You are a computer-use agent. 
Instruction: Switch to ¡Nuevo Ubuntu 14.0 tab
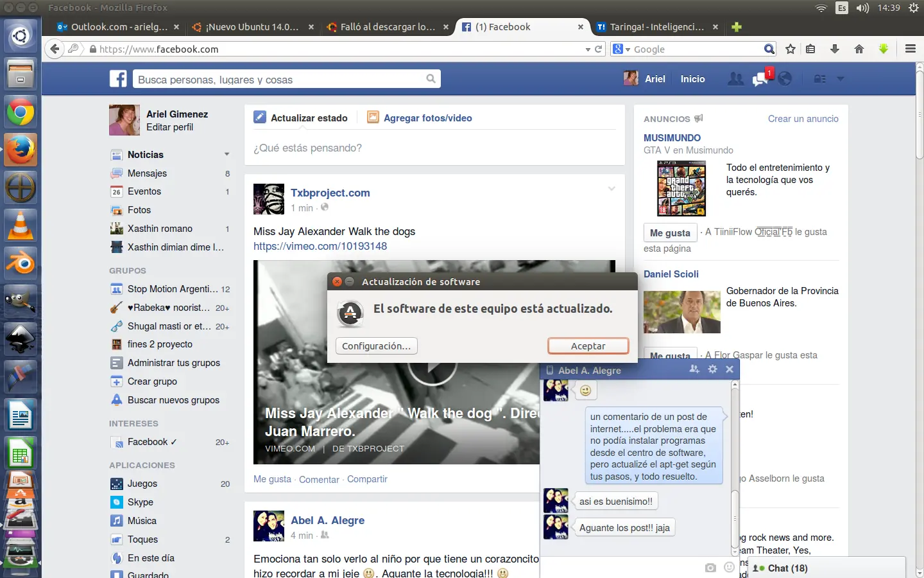point(253,27)
